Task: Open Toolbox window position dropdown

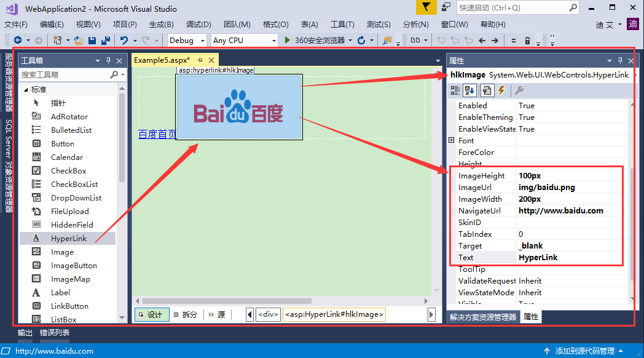Action: tap(97, 61)
